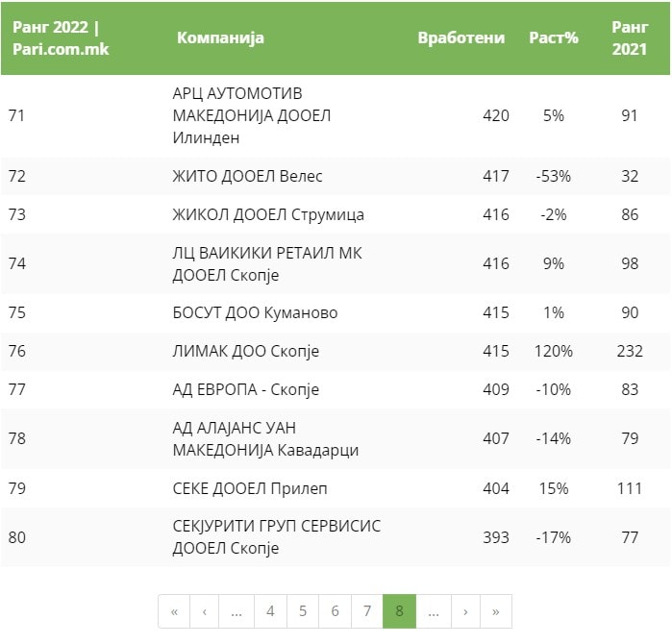Go to next page using › arrow

coord(465,611)
